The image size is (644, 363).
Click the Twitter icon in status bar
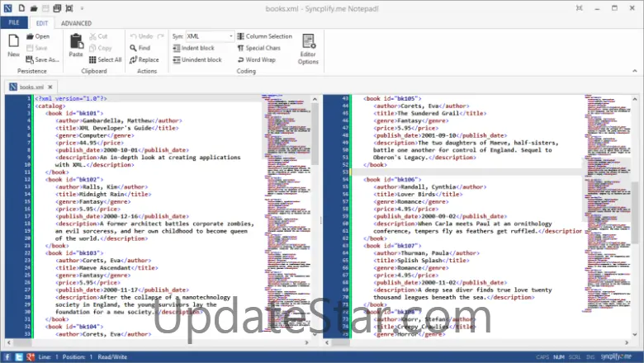click(x=19, y=357)
